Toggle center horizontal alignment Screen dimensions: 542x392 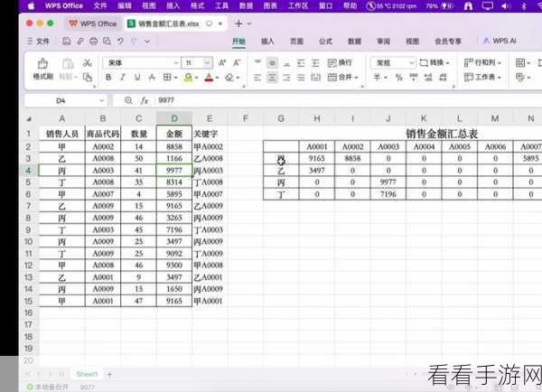tap(272, 77)
